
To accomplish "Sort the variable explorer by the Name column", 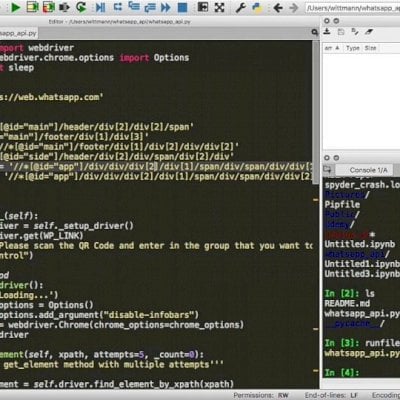I will click(x=332, y=48).
